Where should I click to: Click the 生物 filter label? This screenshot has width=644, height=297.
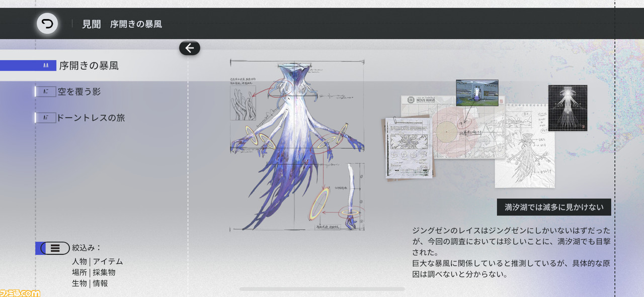tap(79, 283)
